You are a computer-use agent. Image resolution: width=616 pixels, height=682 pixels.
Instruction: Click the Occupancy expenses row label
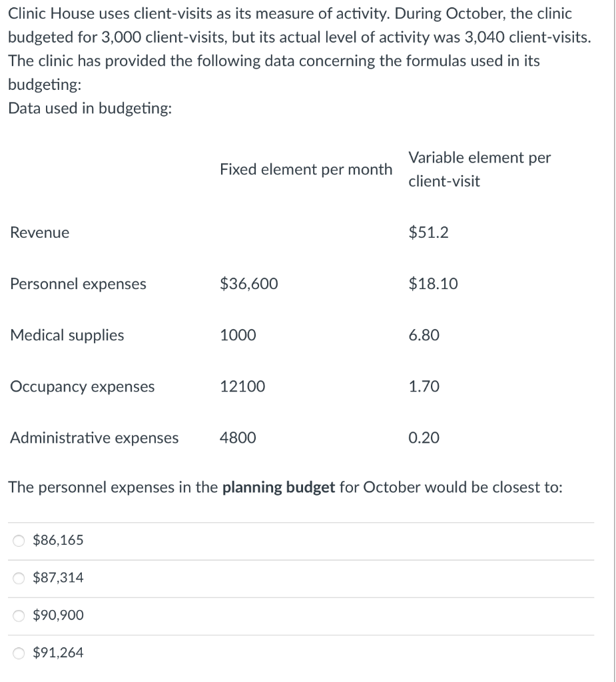coord(82,386)
